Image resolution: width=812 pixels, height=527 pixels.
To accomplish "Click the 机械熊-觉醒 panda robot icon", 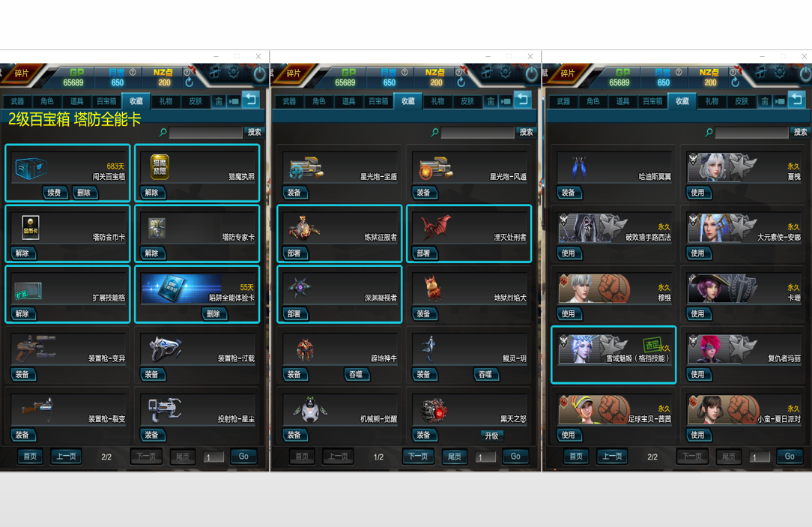I will pos(309,409).
